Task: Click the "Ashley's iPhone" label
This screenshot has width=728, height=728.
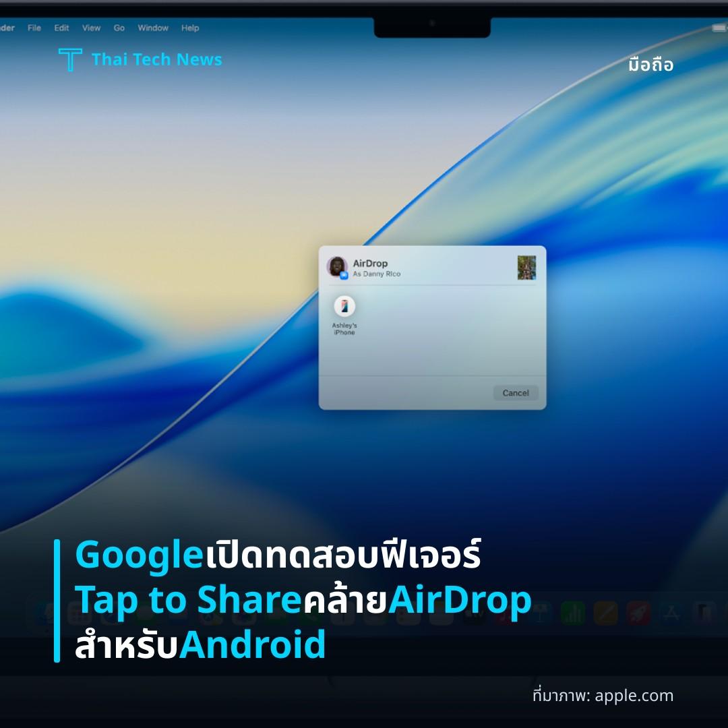Action: pyautogui.click(x=344, y=329)
